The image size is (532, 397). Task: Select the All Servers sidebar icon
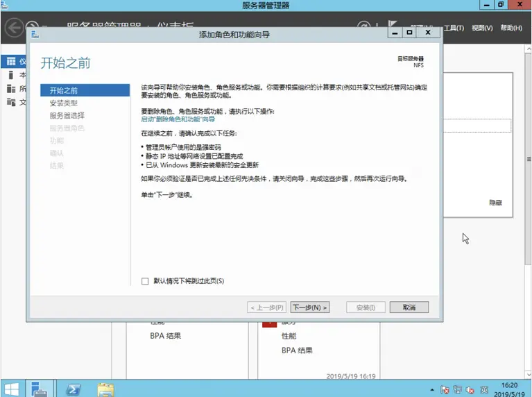(11, 89)
